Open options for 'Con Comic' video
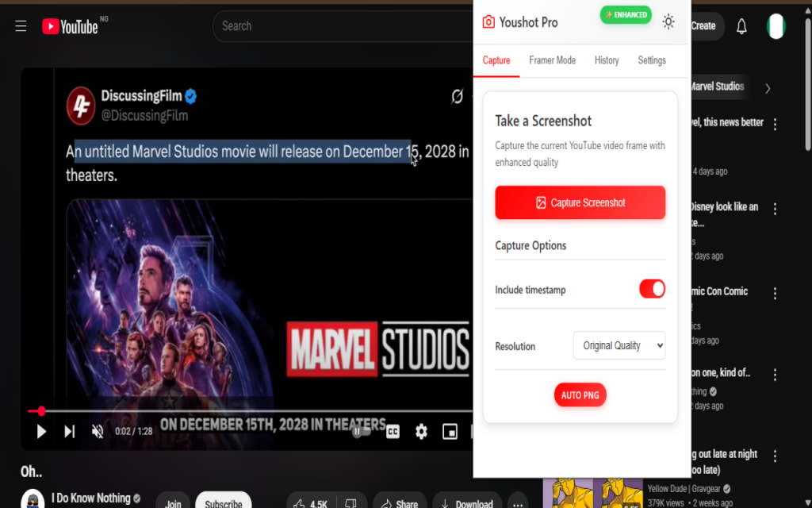The height and width of the screenshot is (508, 812). tap(775, 294)
